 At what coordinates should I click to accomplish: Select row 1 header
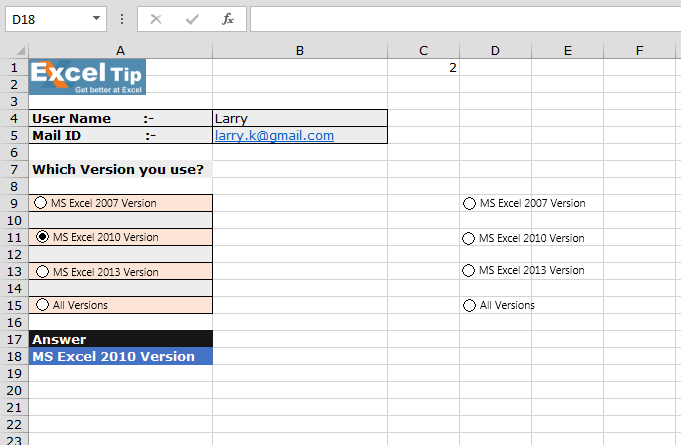pos(14,67)
